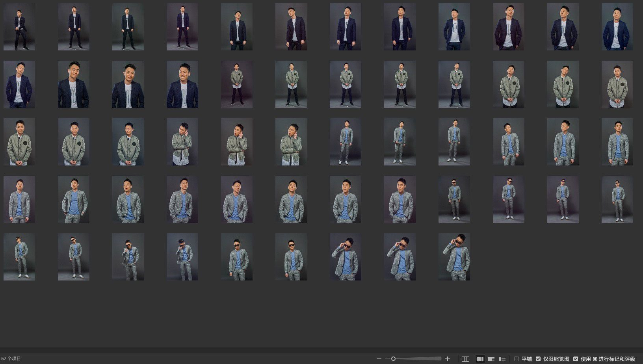
Task: Toggle the thumbnail grid lock icon
Action: pyautogui.click(x=465, y=359)
